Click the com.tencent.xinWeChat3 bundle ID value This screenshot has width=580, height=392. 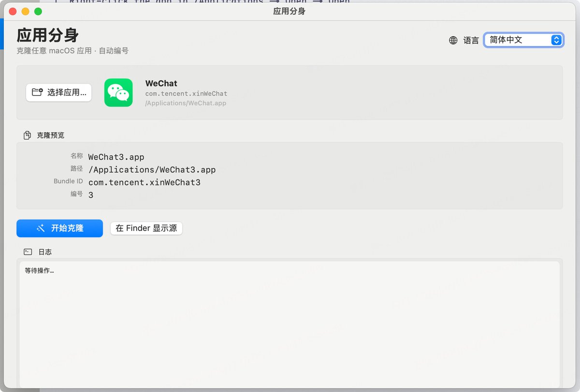click(145, 182)
